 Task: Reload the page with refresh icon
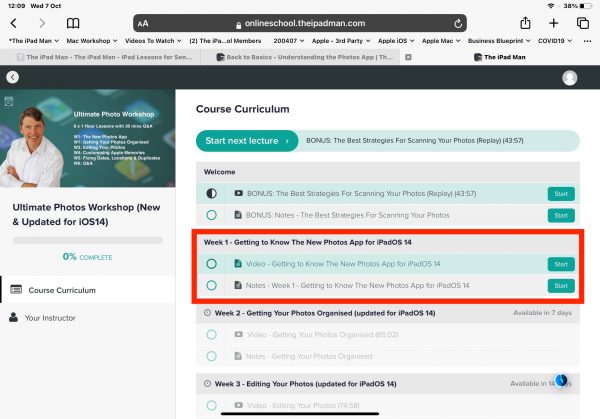(x=458, y=24)
